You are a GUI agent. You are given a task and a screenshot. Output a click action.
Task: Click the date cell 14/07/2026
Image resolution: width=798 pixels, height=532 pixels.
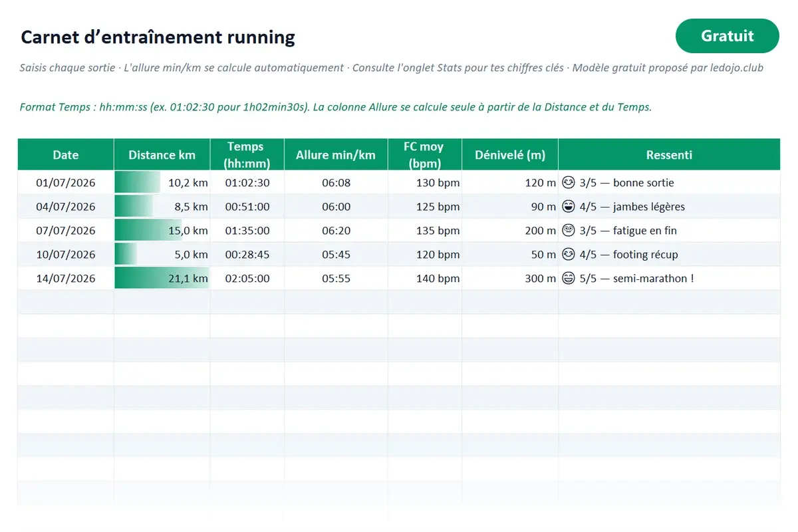(66, 279)
